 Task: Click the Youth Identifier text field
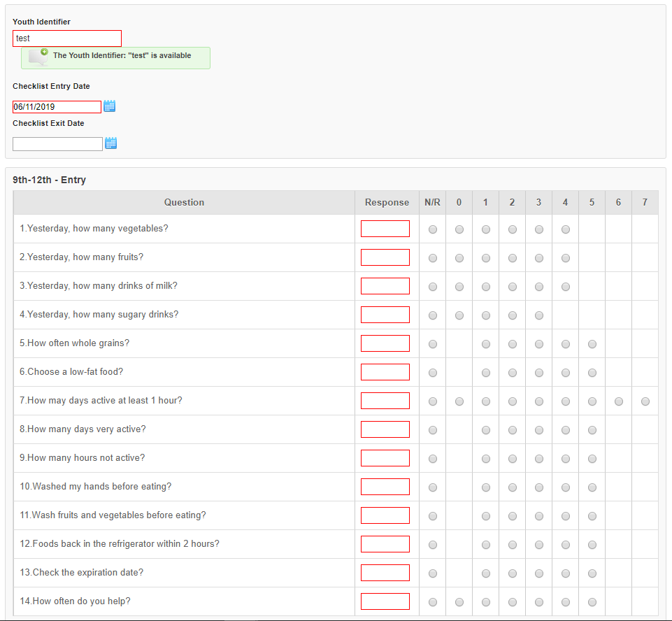[x=67, y=38]
